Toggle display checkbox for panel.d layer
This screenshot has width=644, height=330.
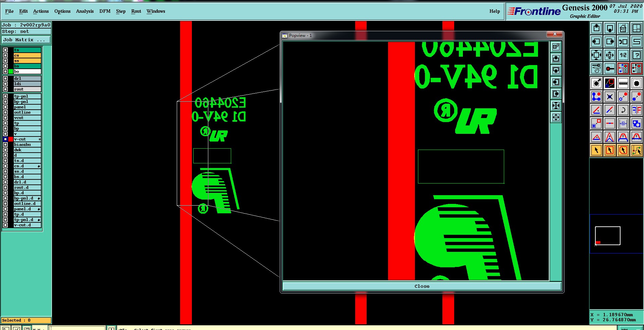(x=5, y=209)
